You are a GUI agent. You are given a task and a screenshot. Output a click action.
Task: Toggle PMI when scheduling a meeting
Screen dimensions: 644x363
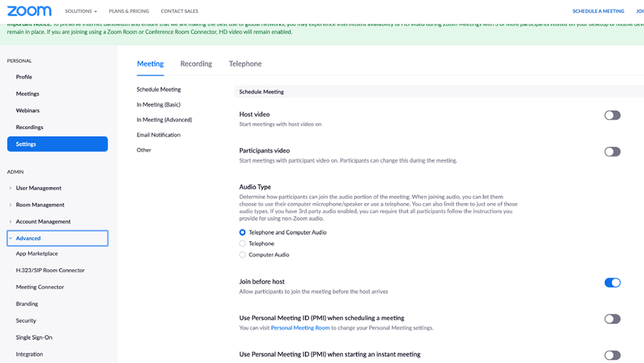[x=612, y=319]
